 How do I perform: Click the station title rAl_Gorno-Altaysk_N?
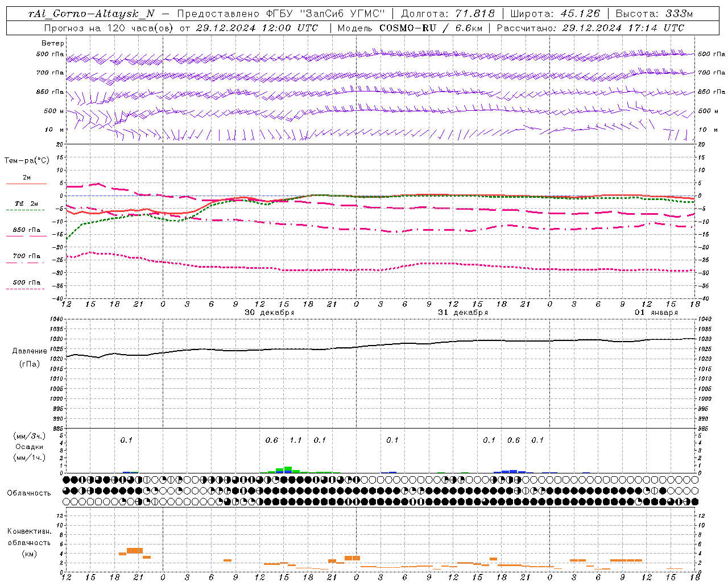pos(91,14)
